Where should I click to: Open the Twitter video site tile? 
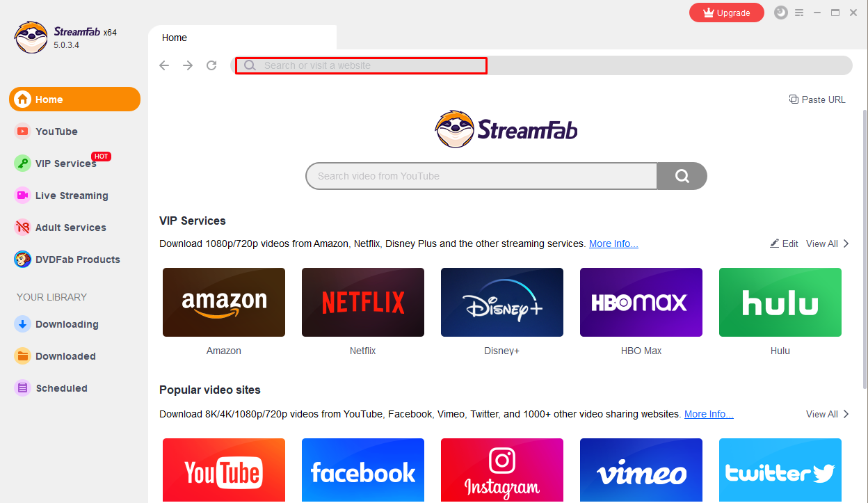780,470
